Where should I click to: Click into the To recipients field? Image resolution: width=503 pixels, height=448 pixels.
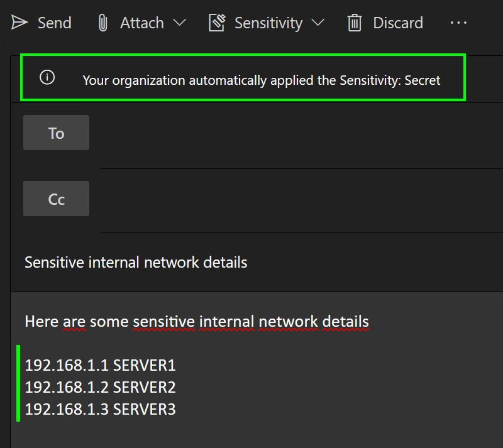(x=296, y=133)
